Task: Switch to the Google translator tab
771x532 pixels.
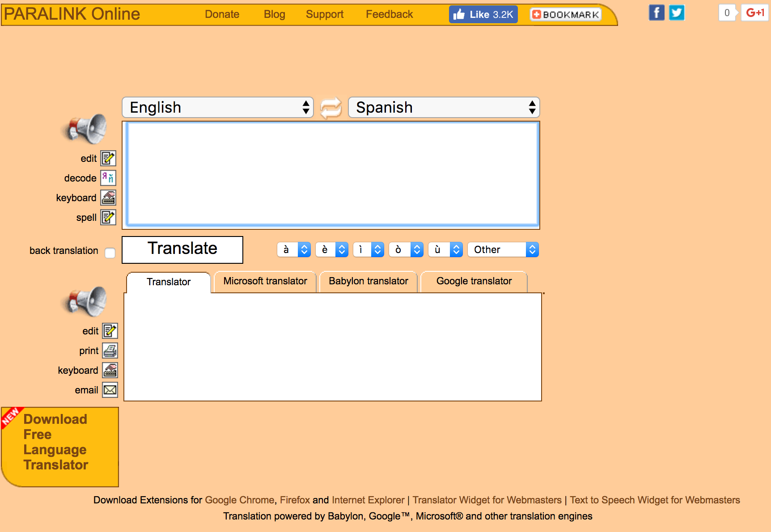Action: click(x=474, y=281)
